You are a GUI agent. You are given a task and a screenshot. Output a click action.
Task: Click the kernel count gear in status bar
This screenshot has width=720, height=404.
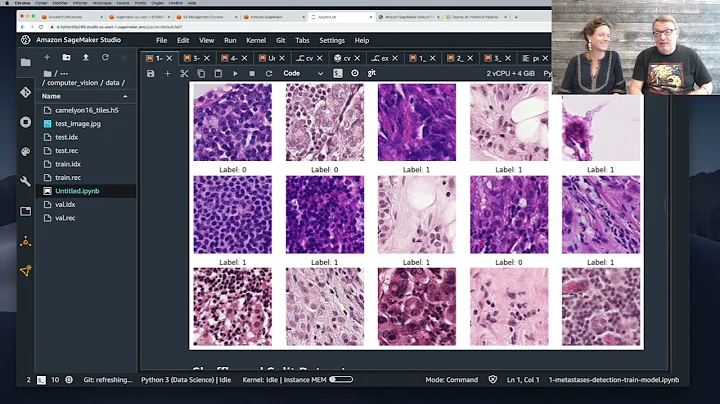coord(69,380)
